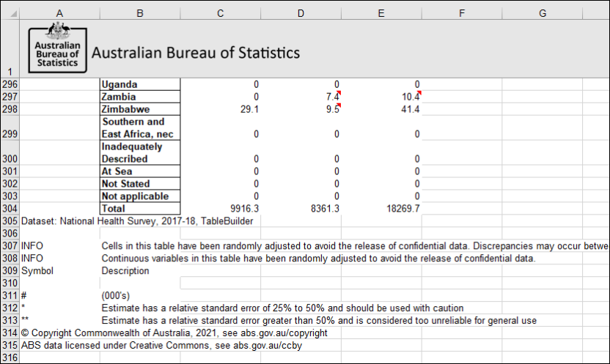The image size is (610, 364).
Task: Select row 300 header
Action: 10,152
